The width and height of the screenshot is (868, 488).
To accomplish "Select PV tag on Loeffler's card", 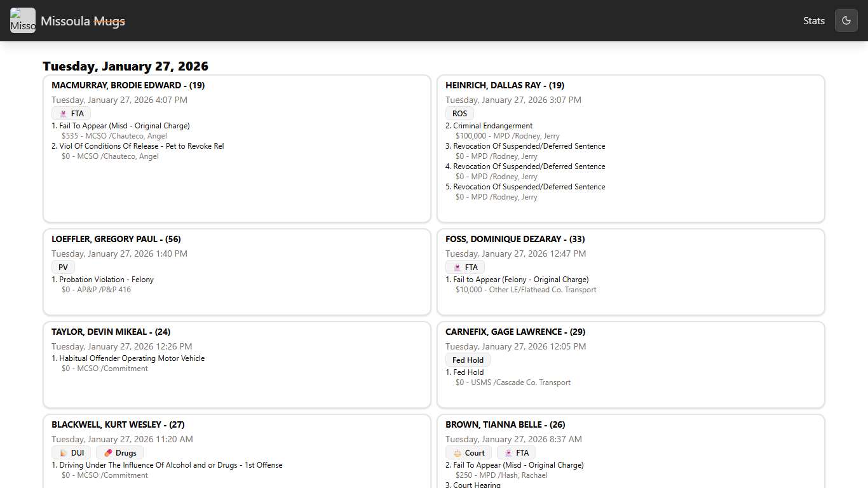I will [63, 268].
